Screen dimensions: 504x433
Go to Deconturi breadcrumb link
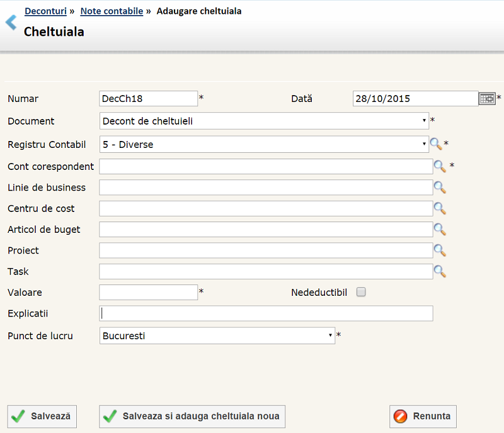tap(45, 11)
